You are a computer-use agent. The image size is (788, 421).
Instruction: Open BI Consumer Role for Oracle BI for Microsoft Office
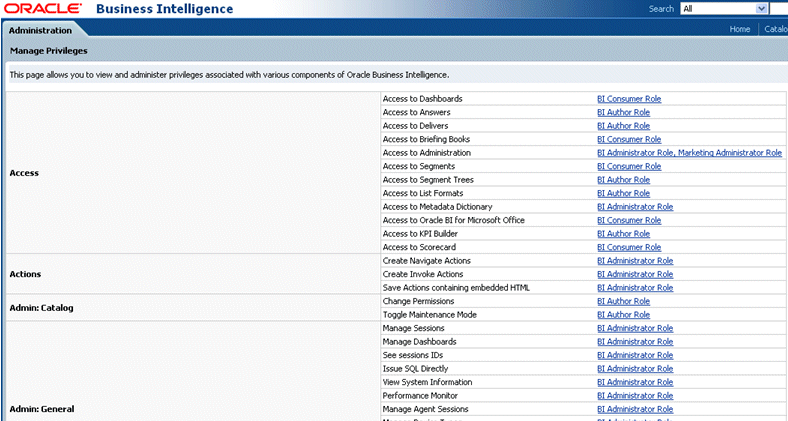629,221
